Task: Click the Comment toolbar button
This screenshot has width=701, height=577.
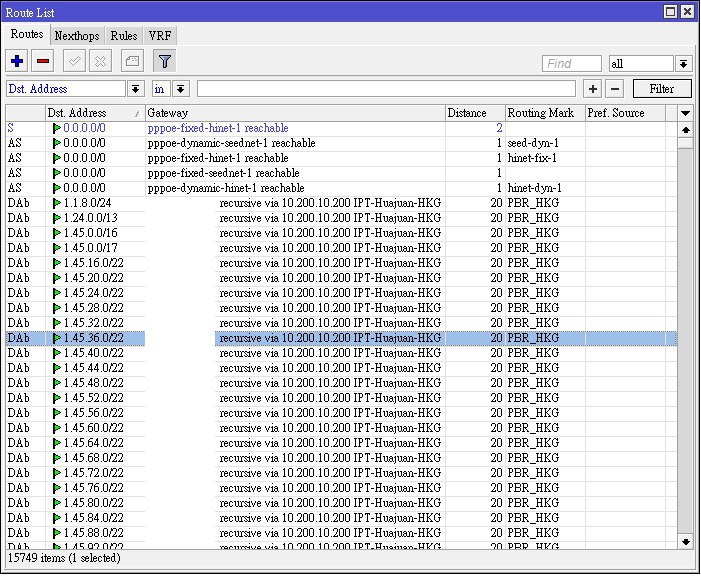Action: coord(133,62)
